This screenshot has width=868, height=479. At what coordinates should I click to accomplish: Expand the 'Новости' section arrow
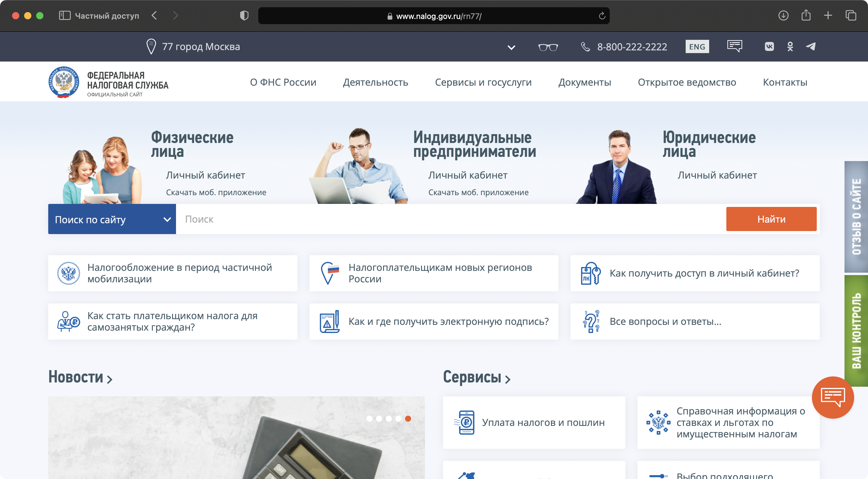109,379
